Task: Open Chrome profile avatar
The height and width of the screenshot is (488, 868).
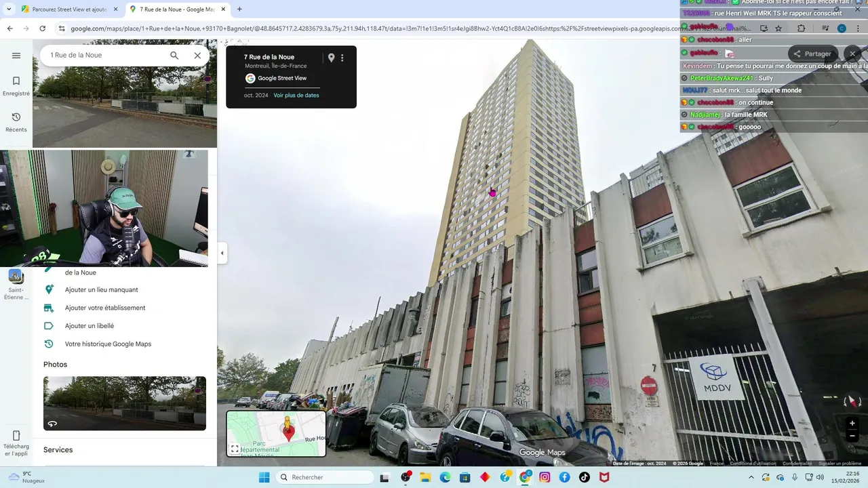Action: (842, 28)
